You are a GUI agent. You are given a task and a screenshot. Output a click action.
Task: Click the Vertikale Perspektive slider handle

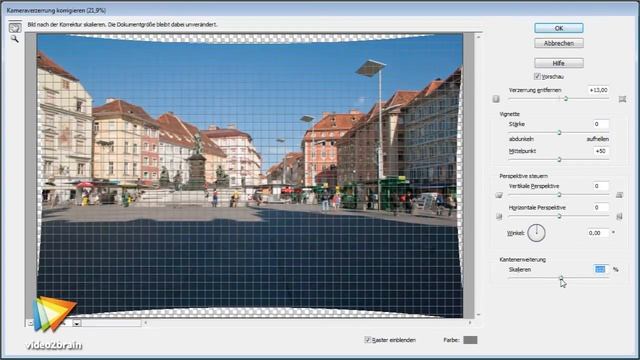coord(559,195)
